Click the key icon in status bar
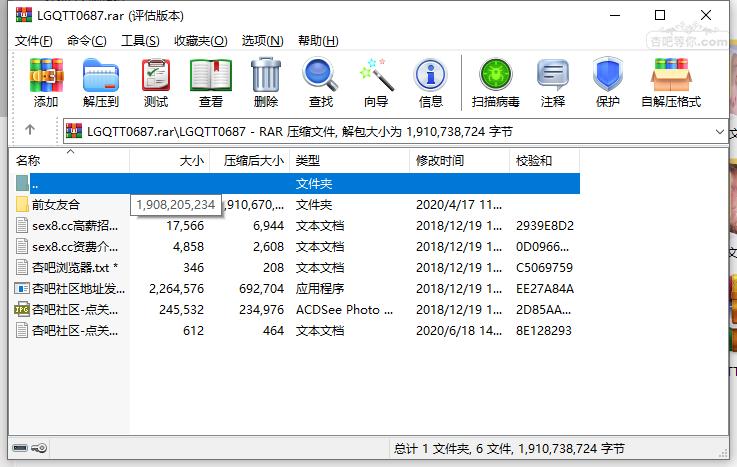The image size is (737, 467). coord(39,448)
